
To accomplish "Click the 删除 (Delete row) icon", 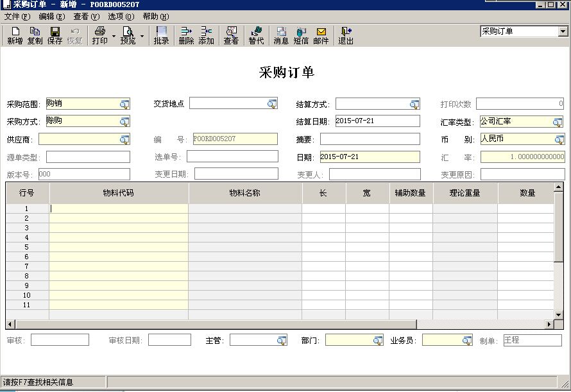I will [187, 36].
